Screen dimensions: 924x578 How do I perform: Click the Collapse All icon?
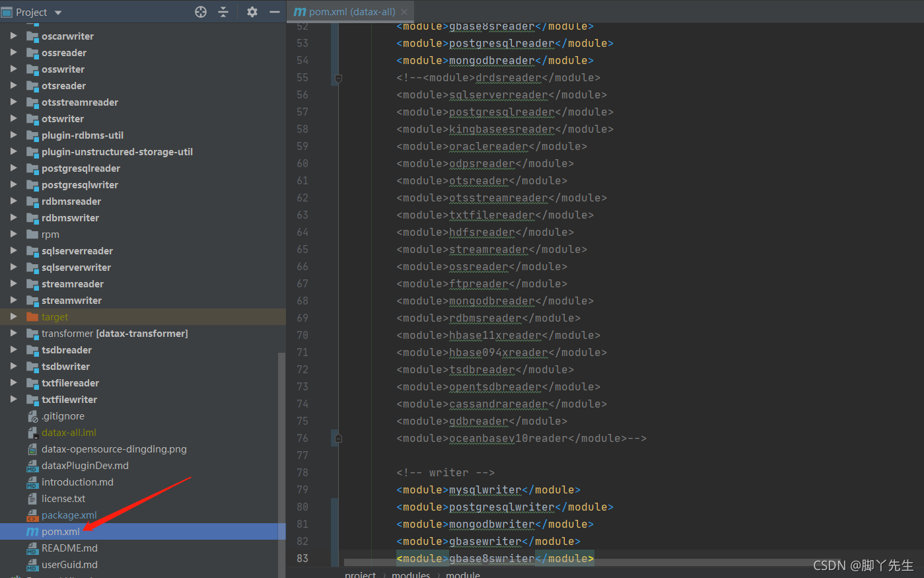click(223, 12)
